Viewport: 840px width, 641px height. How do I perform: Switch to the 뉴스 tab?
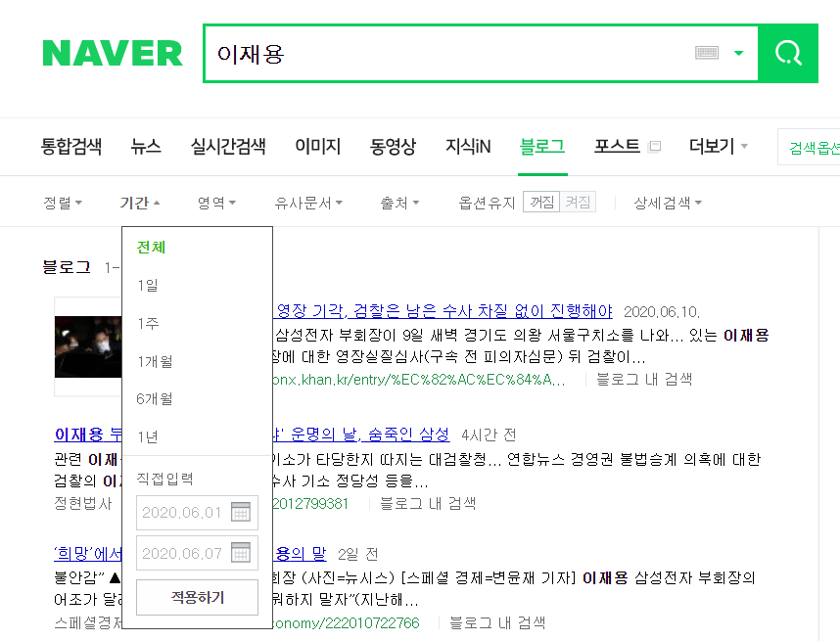click(146, 146)
